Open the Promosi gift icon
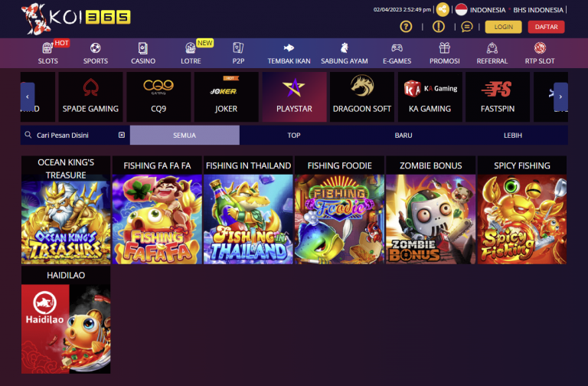 pos(444,48)
